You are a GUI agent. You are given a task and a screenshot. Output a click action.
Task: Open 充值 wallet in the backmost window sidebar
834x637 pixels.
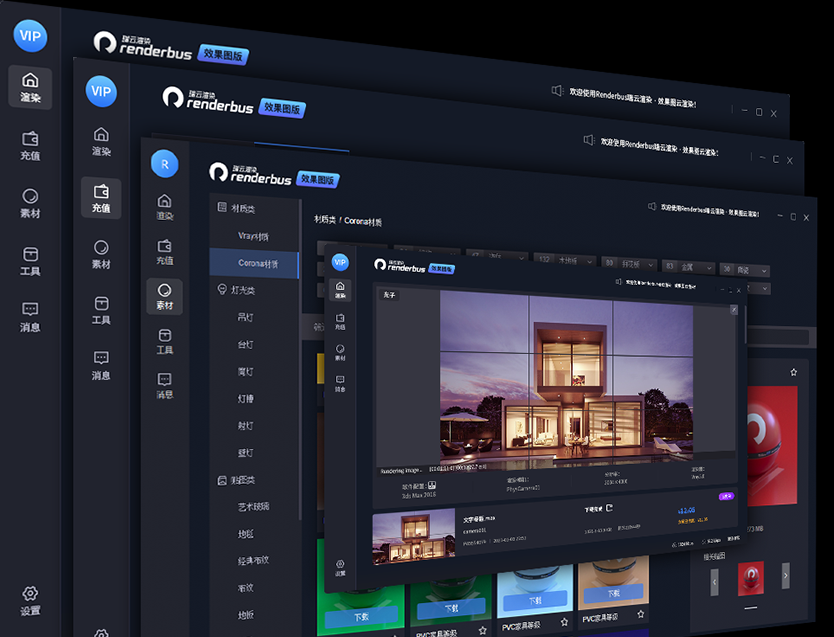[x=30, y=146]
